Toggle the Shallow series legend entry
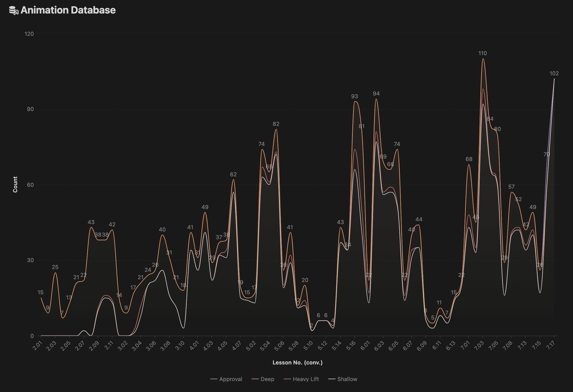This screenshot has width=573, height=392. pyautogui.click(x=347, y=379)
